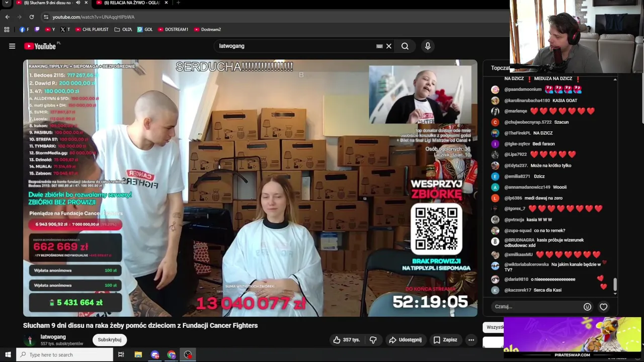644x362 pixels.
Task: Open the Windows Start menu
Action: coord(8,355)
